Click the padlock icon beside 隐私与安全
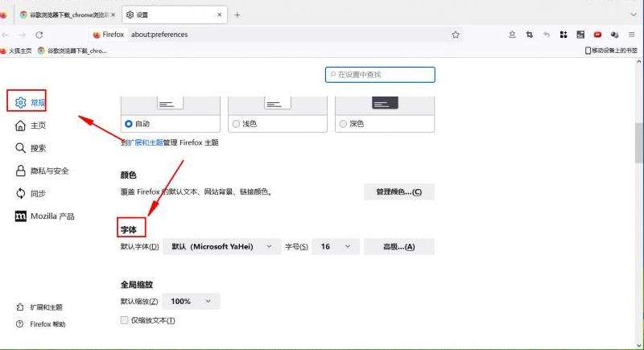 pyautogui.click(x=20, y=171)
